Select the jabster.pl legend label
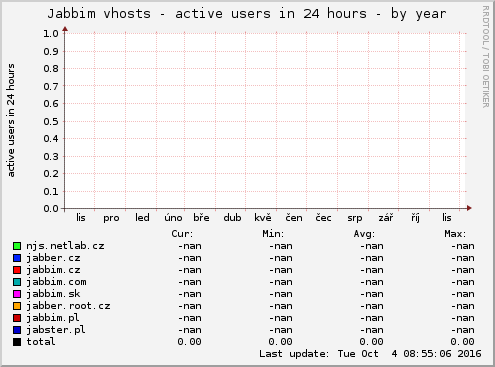Viewport: 495px width, 367px height. click(56, 330)
